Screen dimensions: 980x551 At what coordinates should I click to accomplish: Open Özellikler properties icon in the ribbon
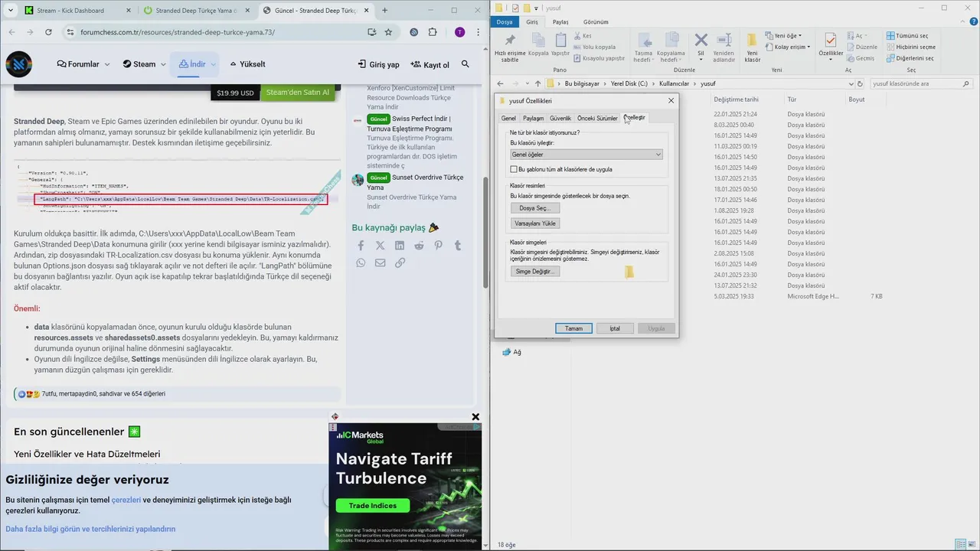831,41
